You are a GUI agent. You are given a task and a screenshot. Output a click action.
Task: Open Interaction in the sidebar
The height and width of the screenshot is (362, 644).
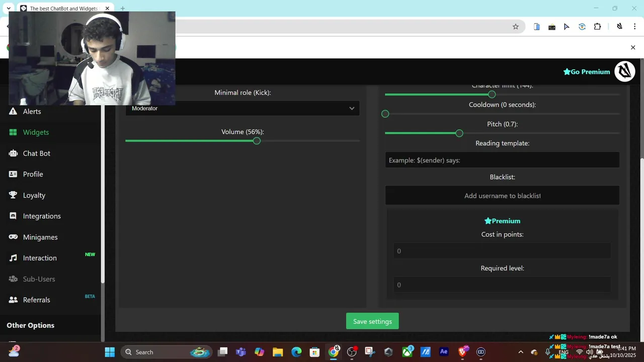(x=40, y=258)
